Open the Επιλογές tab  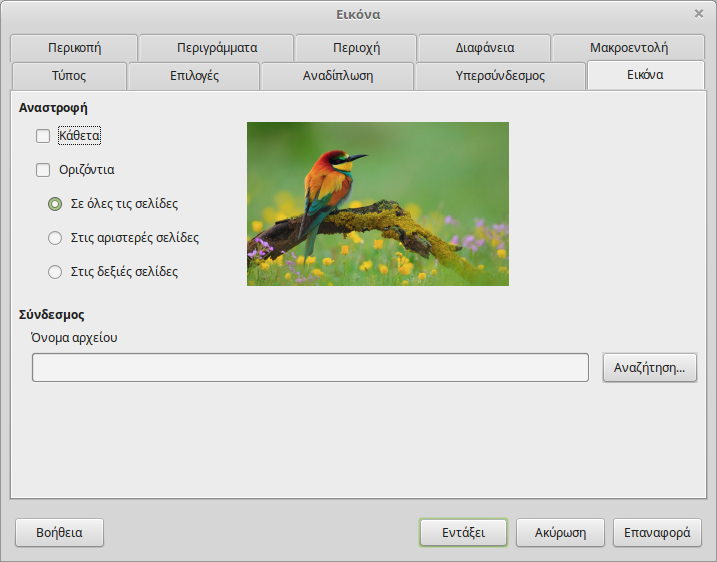pos(194,75)
